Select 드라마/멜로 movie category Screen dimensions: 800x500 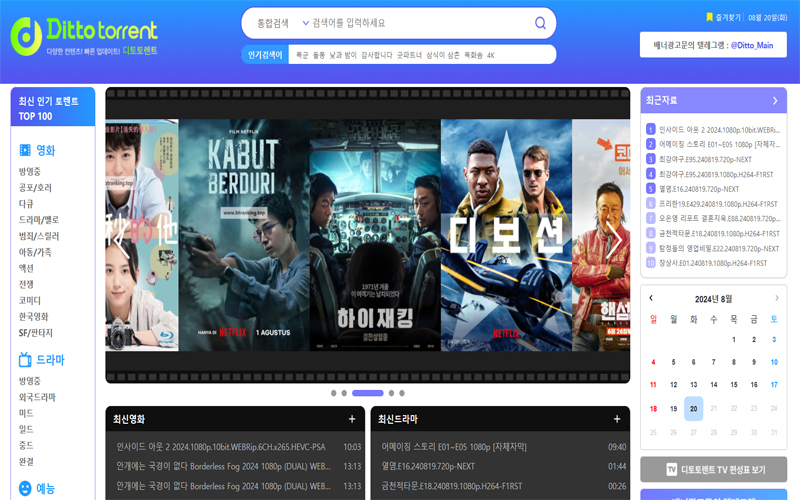pos(39,220)
